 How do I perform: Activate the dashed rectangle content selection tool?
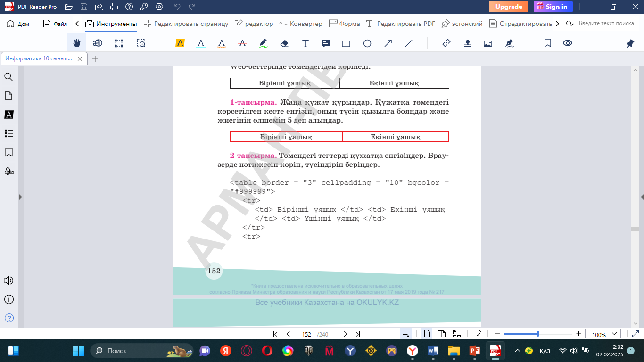point(119,43)
